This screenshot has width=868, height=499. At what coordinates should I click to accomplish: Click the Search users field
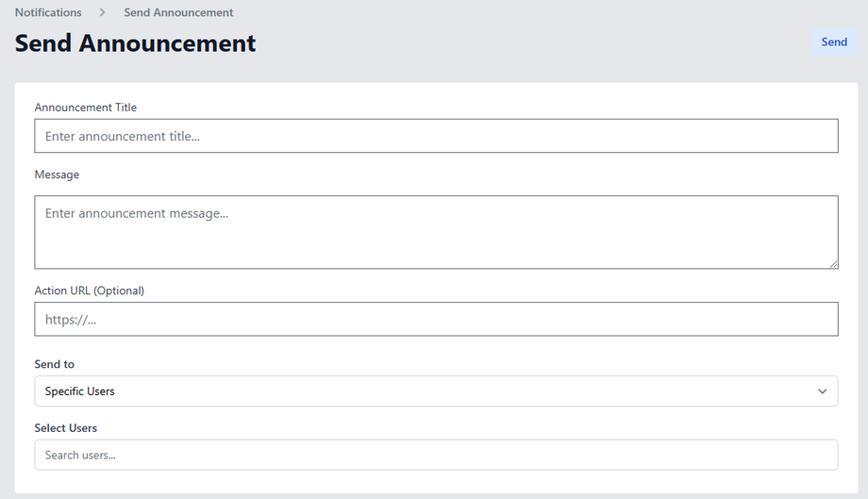tap(436, 455)
